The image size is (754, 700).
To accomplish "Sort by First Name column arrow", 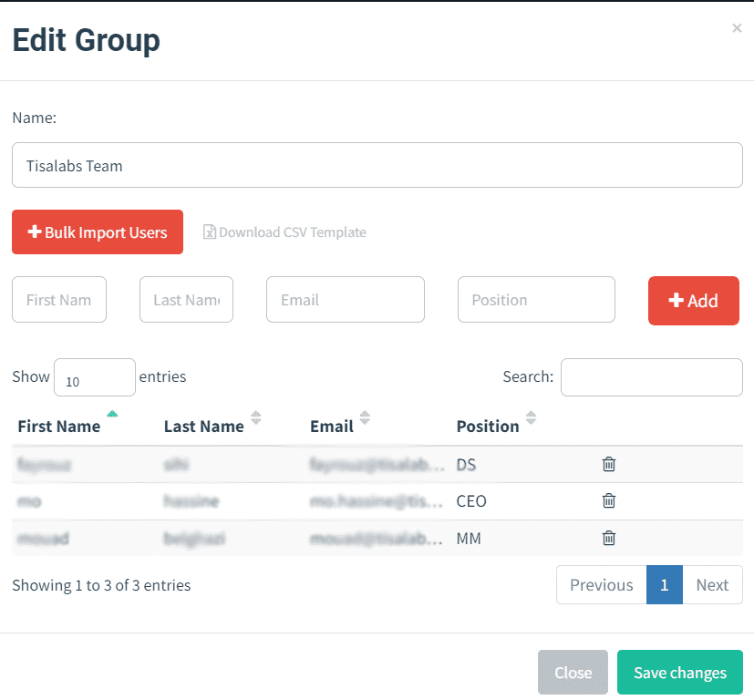I will coord(112,415).
